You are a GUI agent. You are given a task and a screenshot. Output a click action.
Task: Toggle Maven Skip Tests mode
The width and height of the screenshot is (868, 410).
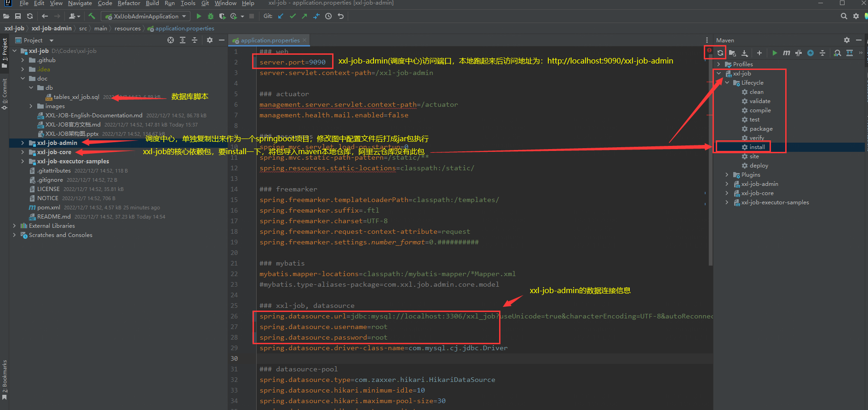811,53
